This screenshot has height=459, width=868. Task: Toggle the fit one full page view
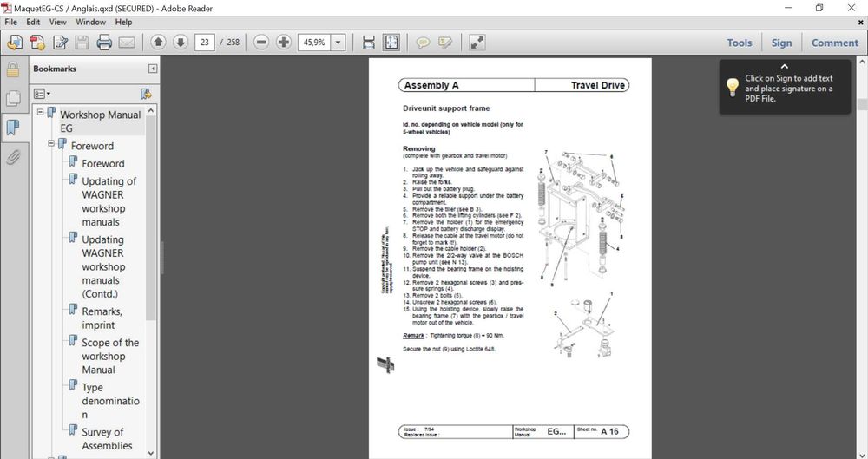[x=391, y=42]
